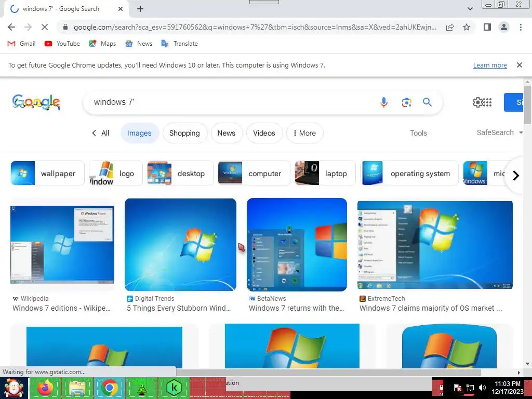Start voice search with the microphone icon

point(384,102)
